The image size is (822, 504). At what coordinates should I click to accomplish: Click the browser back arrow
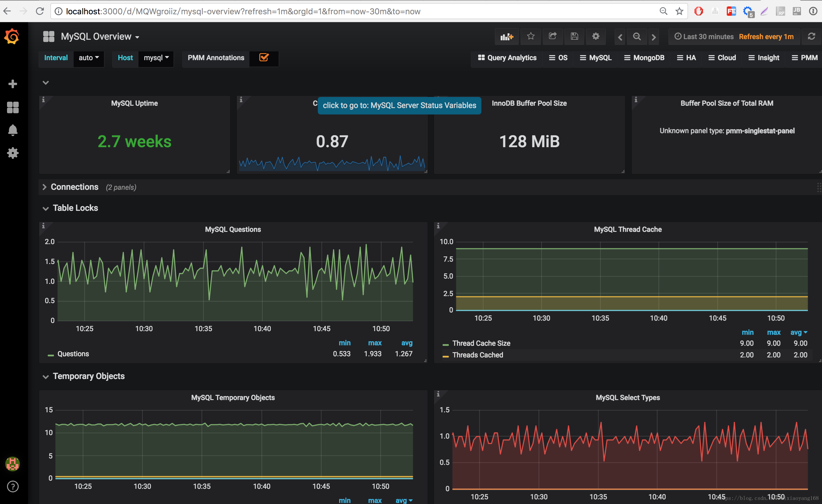point(7,11)
